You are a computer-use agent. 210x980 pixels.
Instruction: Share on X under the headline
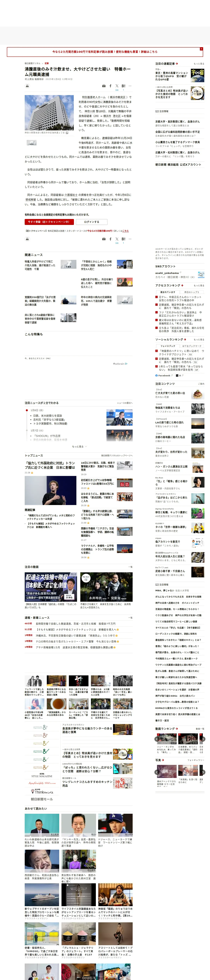pos(117,86)
